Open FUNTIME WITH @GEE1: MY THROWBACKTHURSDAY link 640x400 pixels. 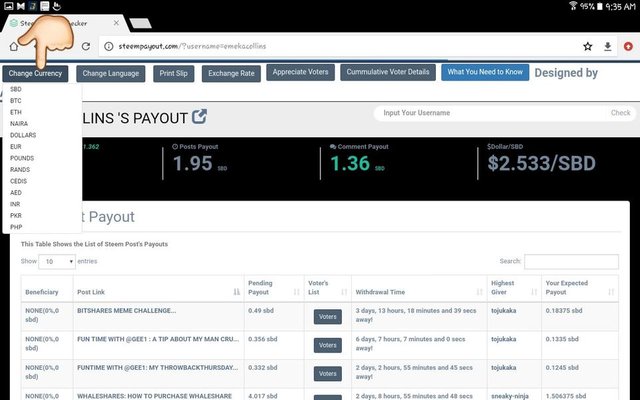click(x=158, y=368)
